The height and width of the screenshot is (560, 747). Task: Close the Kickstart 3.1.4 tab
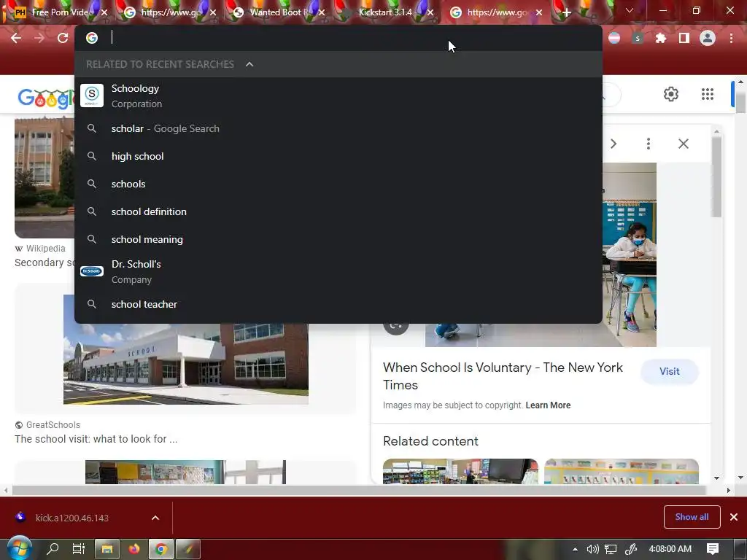430,13
